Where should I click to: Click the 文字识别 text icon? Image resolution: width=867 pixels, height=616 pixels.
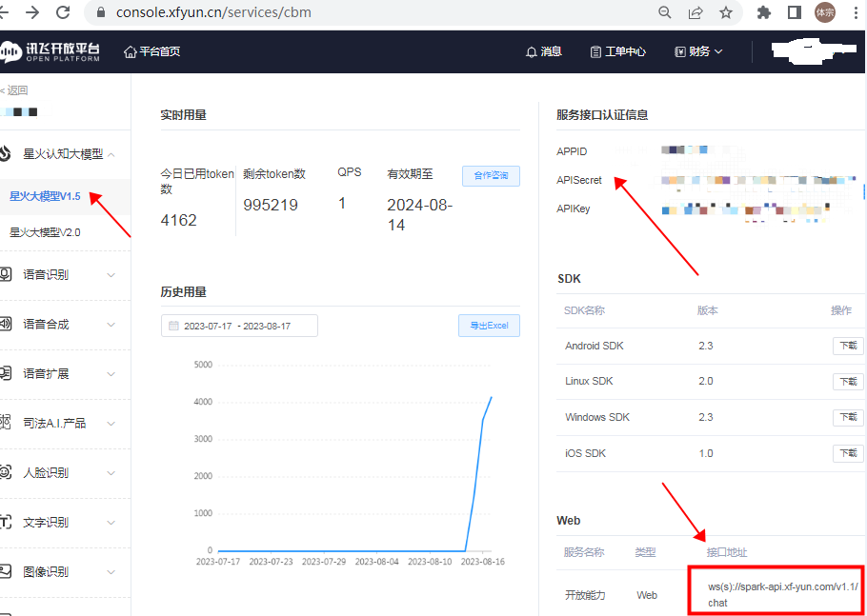click(5, 522)
